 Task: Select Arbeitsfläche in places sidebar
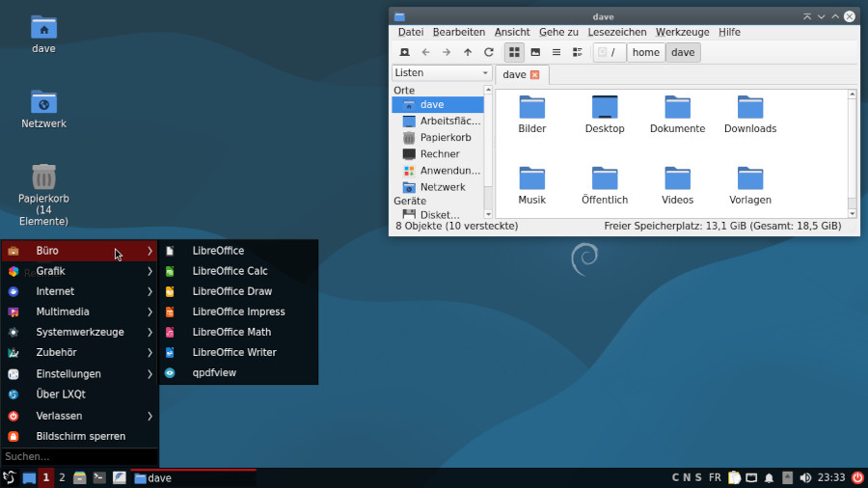[437, 122]
